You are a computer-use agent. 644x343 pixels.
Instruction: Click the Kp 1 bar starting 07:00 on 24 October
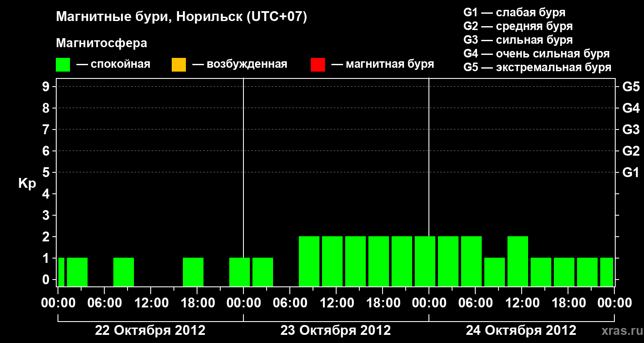click(x=495, y=272)
